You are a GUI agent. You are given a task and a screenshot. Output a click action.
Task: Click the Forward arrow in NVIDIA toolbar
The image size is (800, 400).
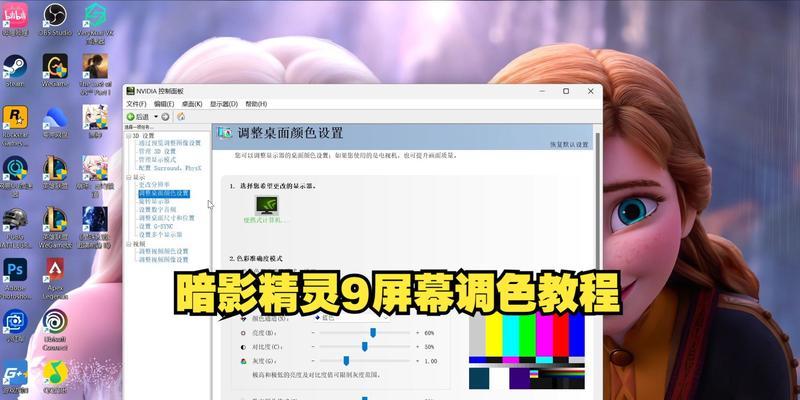[165, 117]
